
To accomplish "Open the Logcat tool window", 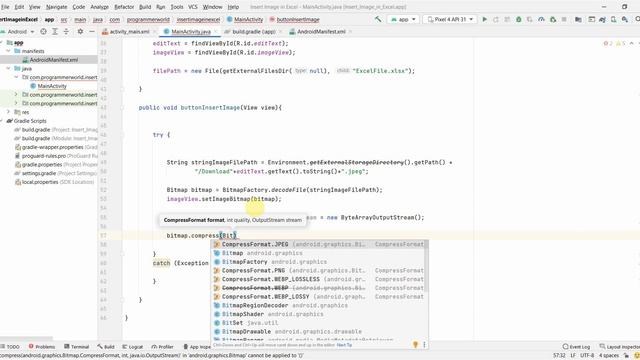I will (132, 347).
